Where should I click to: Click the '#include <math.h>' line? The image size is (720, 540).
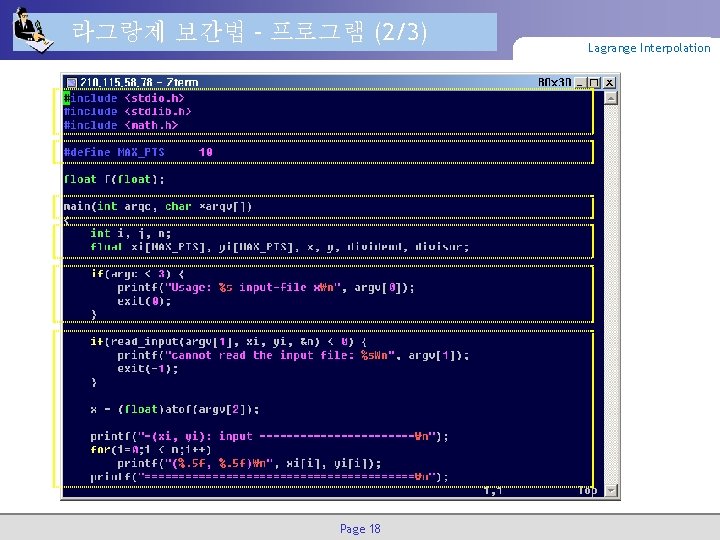(121, 125)
